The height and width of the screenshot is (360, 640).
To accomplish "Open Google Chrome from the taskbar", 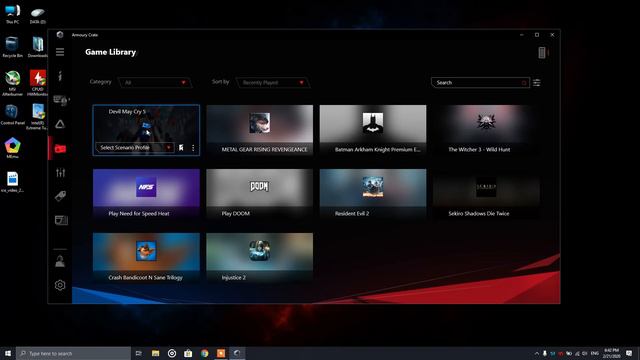I will point(204,353).
